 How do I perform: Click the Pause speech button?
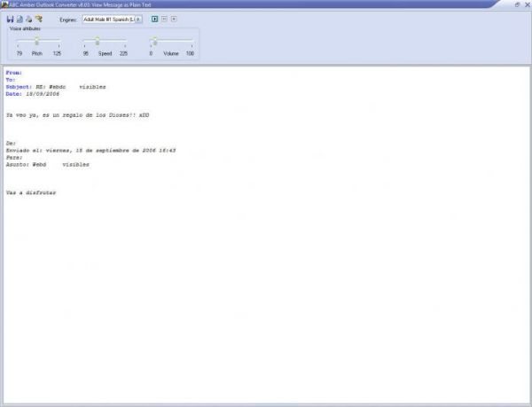[x=164, y=19]
